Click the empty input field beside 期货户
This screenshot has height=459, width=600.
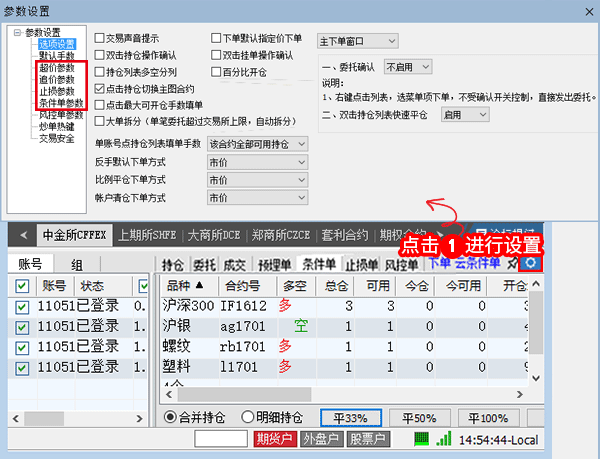click(x=221, y=440)
